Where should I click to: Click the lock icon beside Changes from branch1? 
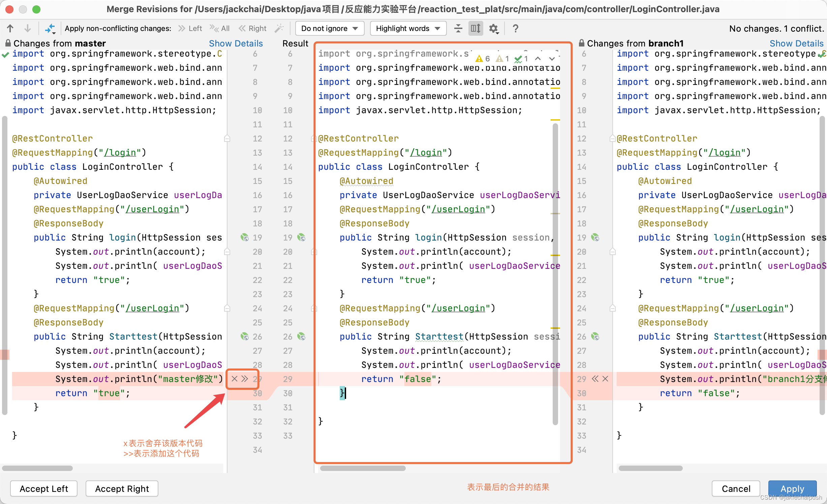click(x=581, y=43)
